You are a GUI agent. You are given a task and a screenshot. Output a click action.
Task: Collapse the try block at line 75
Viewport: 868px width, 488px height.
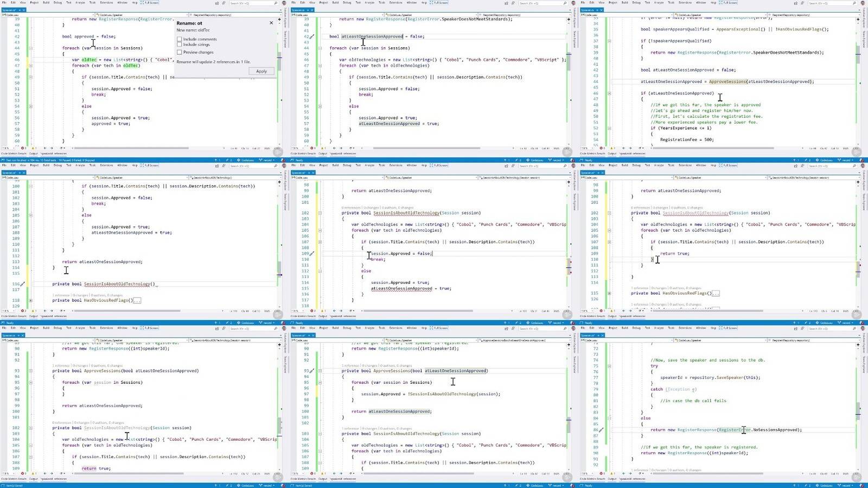pyautogui.click(x=609, y=366)
